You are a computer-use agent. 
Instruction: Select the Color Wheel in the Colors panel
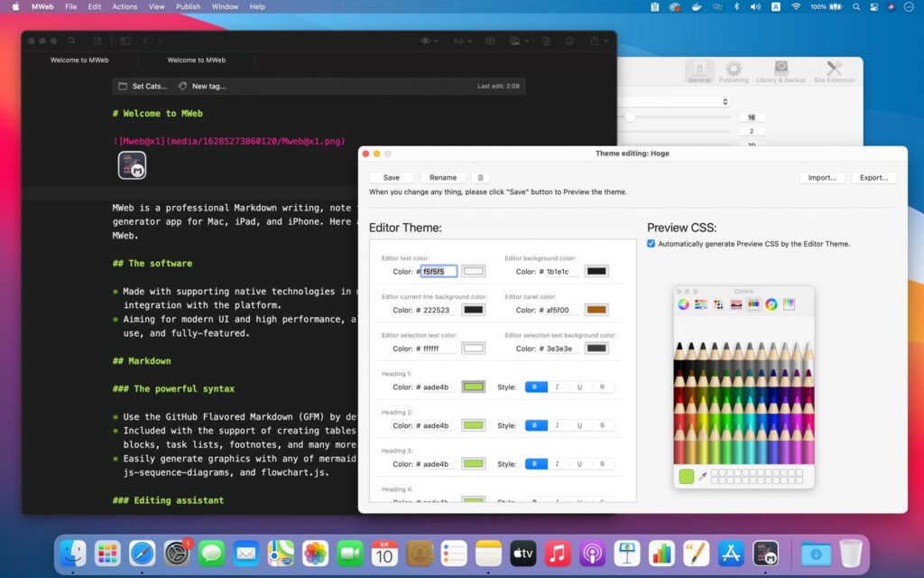(x=683, y=304)
